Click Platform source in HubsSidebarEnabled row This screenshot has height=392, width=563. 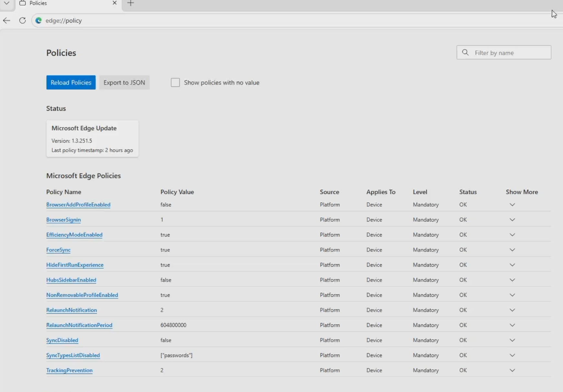tap(330, 280)
